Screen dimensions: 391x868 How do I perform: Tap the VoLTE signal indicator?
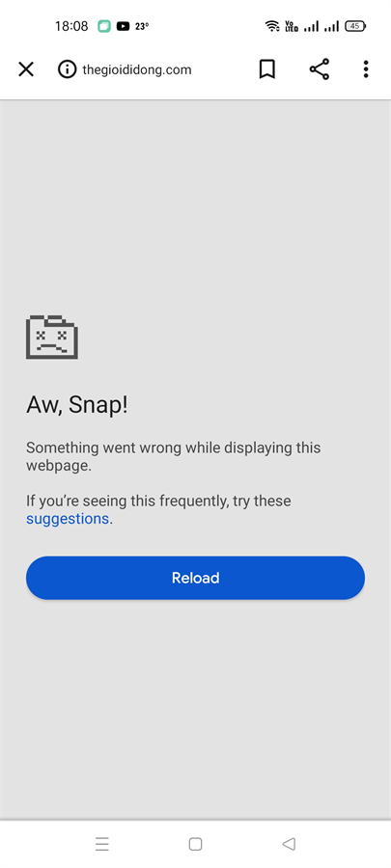[292, 26]
